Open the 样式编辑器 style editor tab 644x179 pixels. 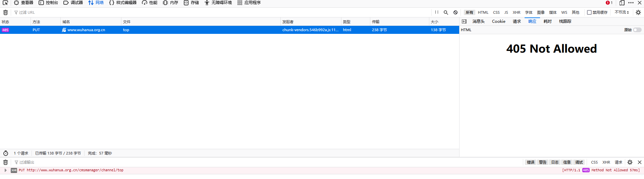[x=123, y=3]
